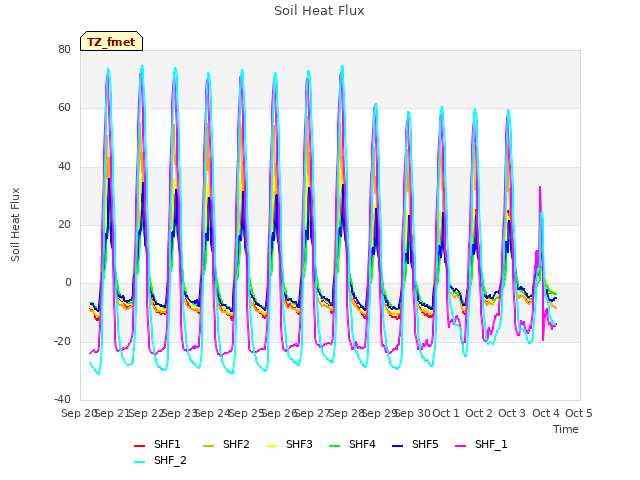
Task: Click the green SHF4 legend swatch
Action: coord(335,446)
